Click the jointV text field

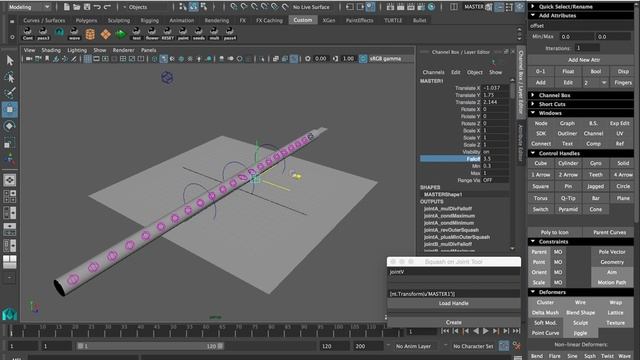click(x=453, y=272)
